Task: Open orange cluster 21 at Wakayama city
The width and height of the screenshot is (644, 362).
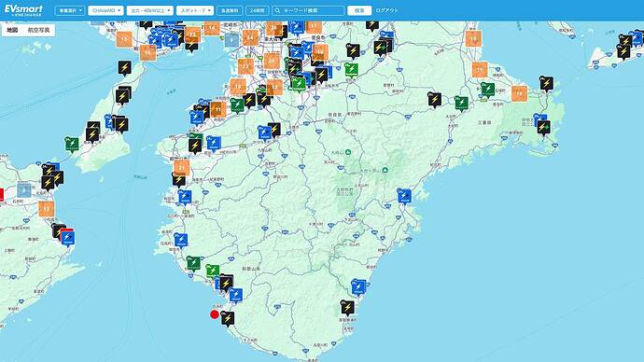Action: (181, 167)
